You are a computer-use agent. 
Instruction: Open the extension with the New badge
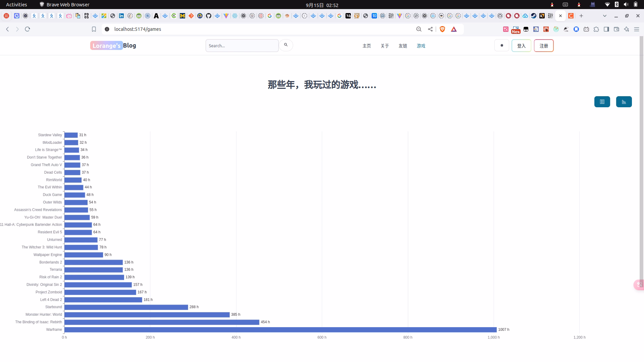[x=516, y=30]
